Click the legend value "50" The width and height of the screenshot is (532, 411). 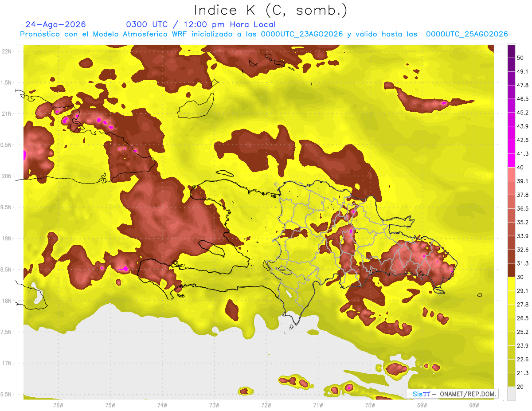coord(521,58)
